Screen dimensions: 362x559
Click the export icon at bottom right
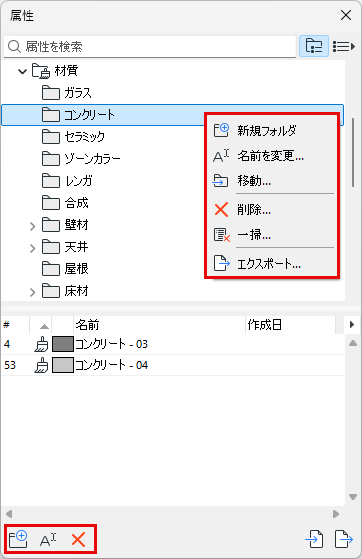[344, 539]
